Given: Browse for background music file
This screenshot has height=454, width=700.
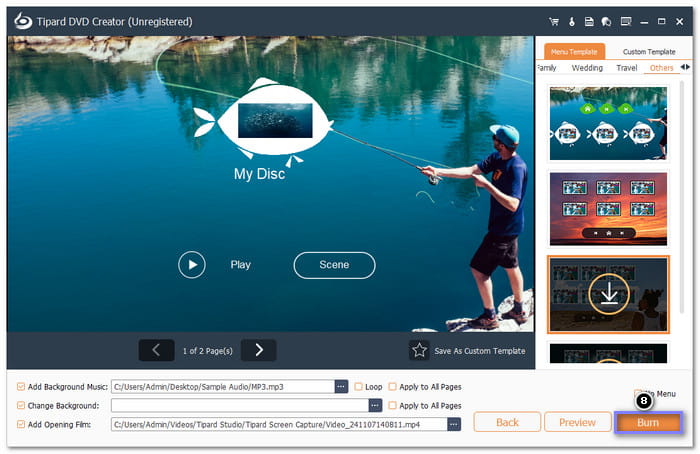Looking at the screenshot, I should [341, 387].
